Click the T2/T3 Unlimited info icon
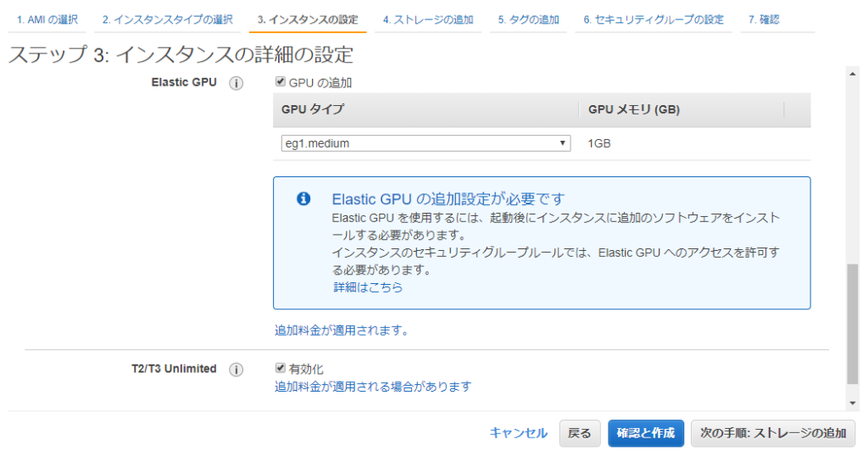 236,370
